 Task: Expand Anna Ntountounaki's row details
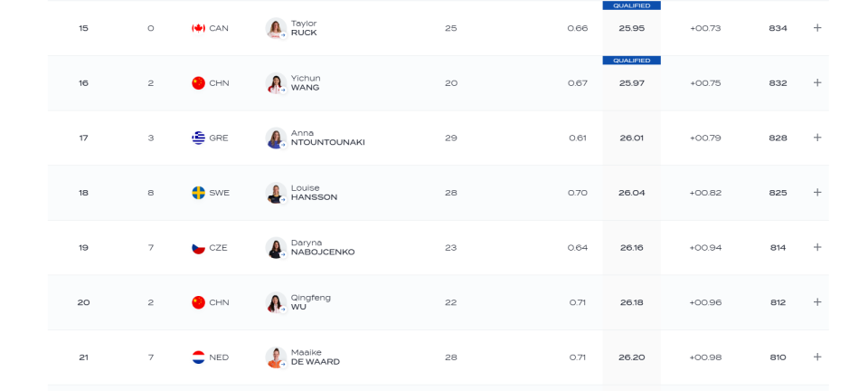pos(817,138)
